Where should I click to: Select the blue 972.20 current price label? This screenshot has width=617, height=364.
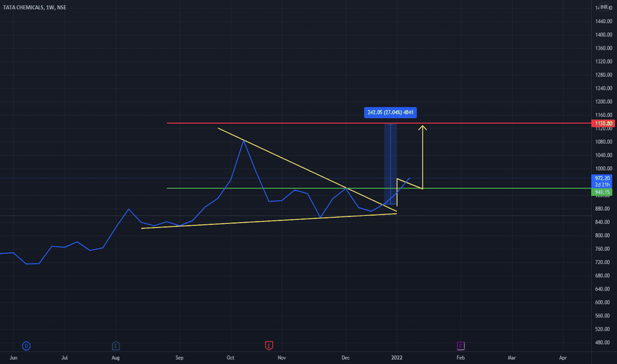click(602, 178)
